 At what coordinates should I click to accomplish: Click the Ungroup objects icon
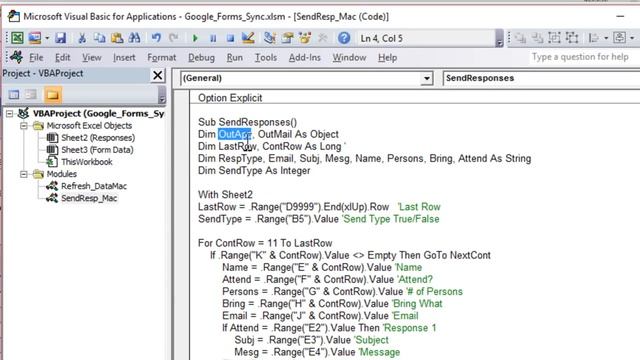572,38
